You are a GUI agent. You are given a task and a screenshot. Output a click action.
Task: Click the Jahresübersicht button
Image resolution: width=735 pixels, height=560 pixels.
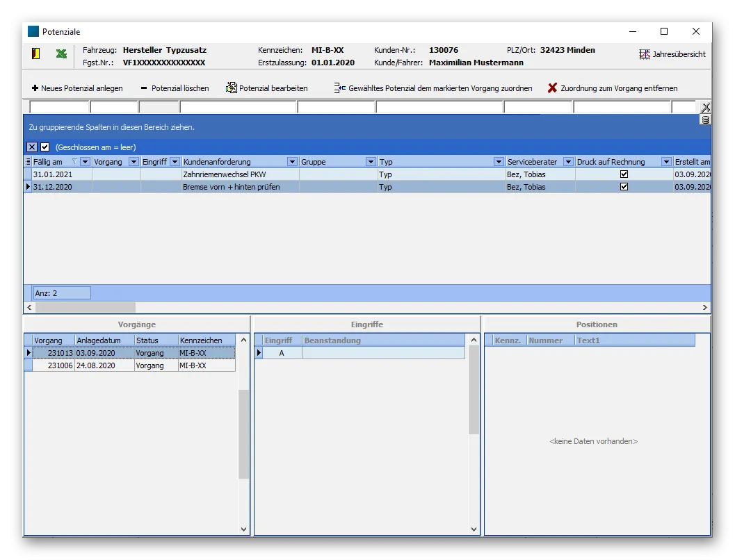672,53
